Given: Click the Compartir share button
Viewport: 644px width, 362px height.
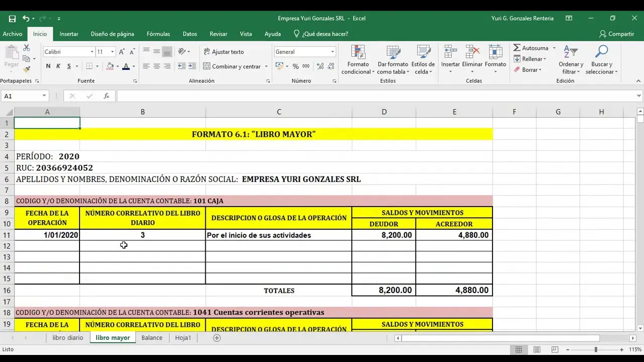Looking at the screenshot, I should click(x=616, y=34).
